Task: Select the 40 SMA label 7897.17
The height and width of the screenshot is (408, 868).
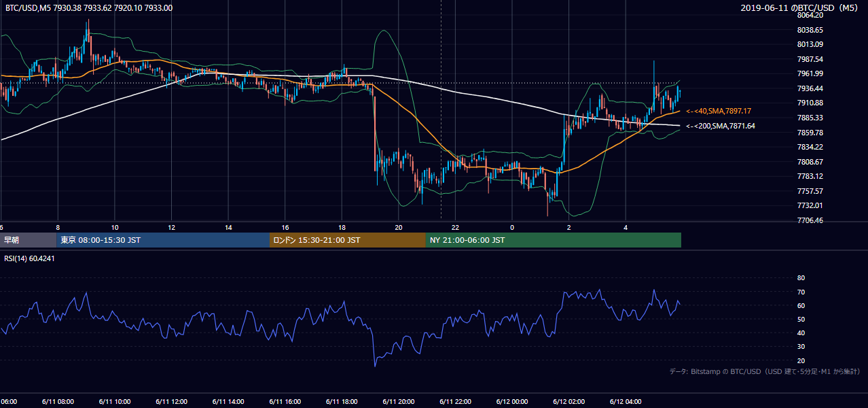Action: click(719, 111)
